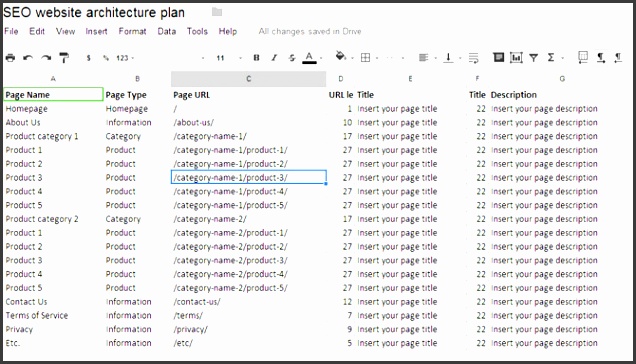Viewport: 636px width, 364px height.
Task: Open the fill color paint bucket
Action: [x=341, y=56]
